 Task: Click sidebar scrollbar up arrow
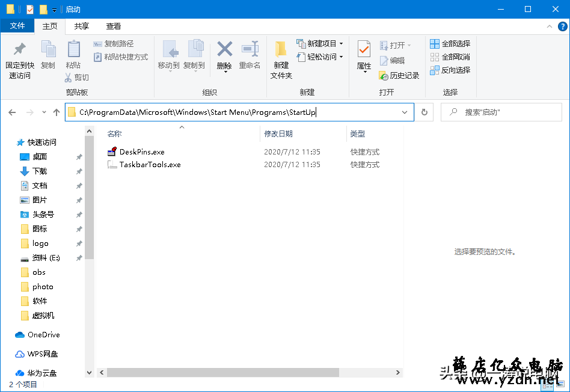[x=90, y=131]
